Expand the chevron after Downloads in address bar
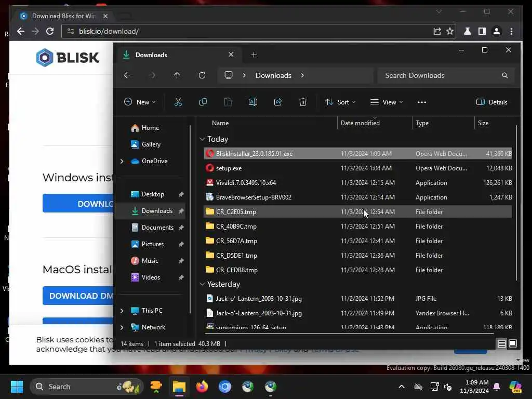Screen dimensions: 532x399 [x=302, y=75]
